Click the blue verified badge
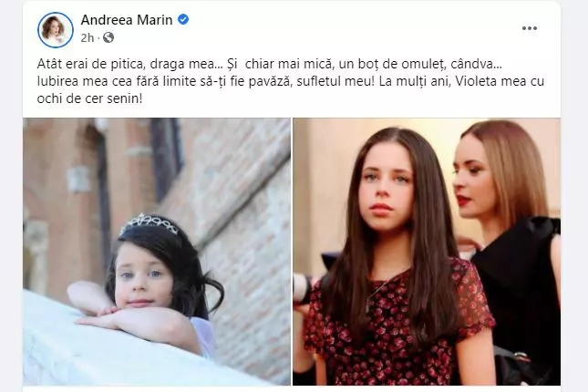Viewport: 588px width, 392px height. [183, 19]
